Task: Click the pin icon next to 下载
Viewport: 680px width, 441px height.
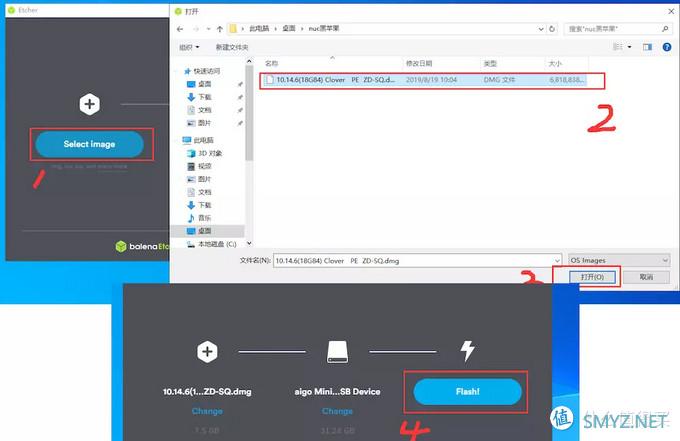Action: coord(240,97)
